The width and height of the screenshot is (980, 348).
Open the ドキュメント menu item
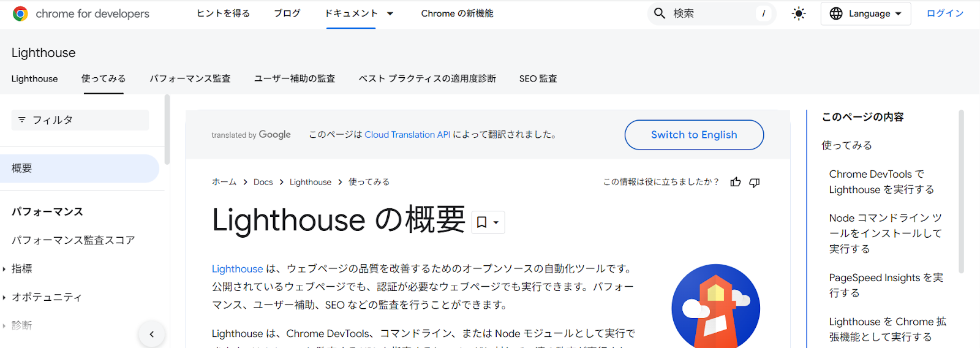(x=351, y=13)
